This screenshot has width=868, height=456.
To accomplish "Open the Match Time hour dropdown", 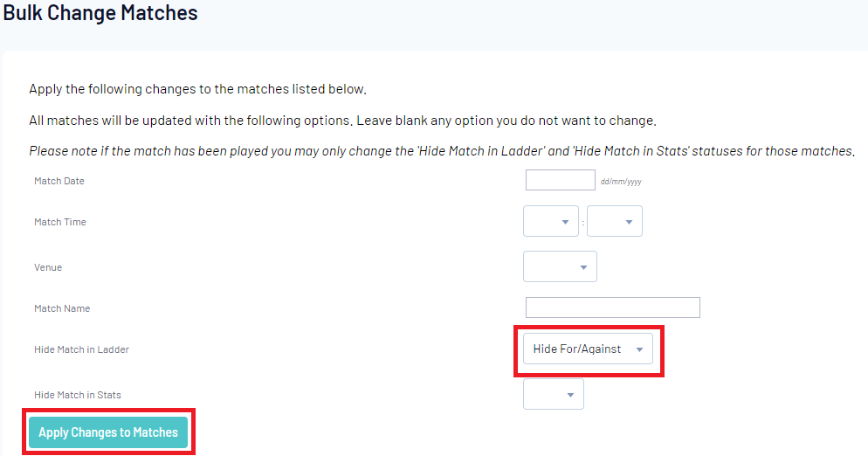I will tap(551, 222).
